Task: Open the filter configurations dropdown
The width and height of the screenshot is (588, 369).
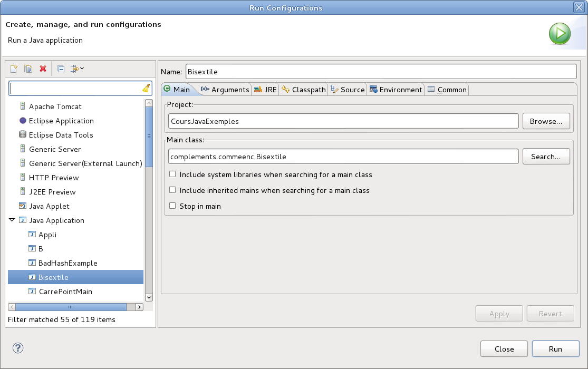Action: (x=77, y=69)
